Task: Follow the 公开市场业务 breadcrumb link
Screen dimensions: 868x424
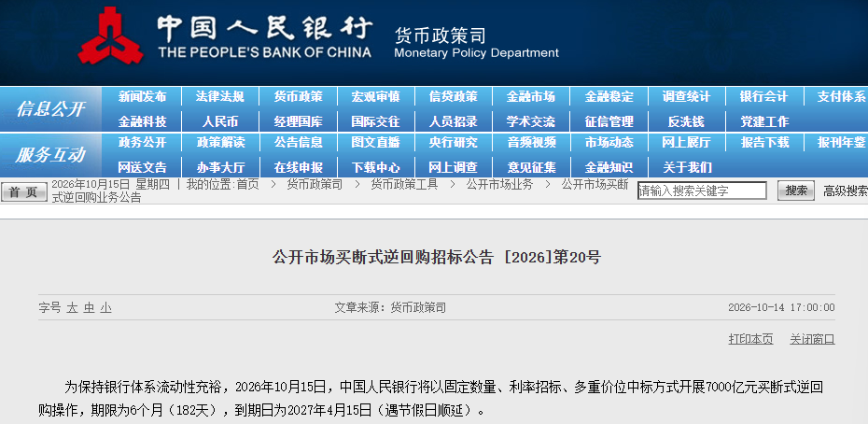Action: (499, 185)
